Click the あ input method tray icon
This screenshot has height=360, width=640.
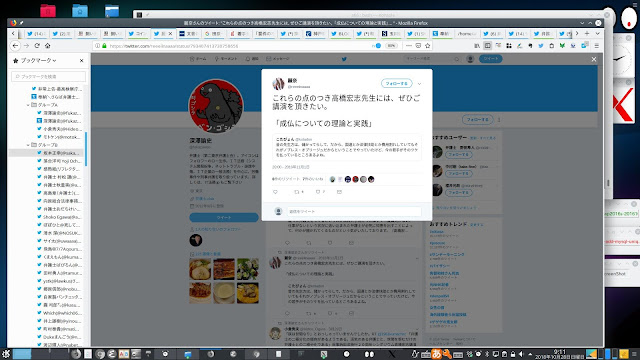click(x=436, y=354)
